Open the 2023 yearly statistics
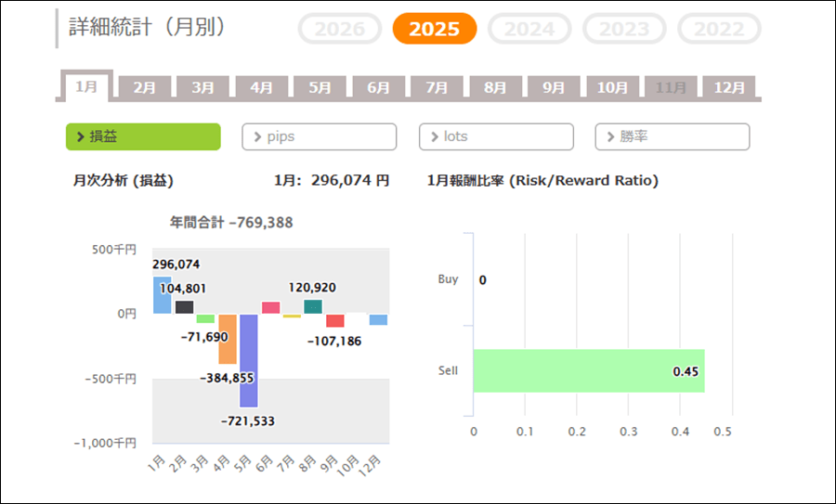The width and height of the screenshot is (836, 504). [624, 29]
